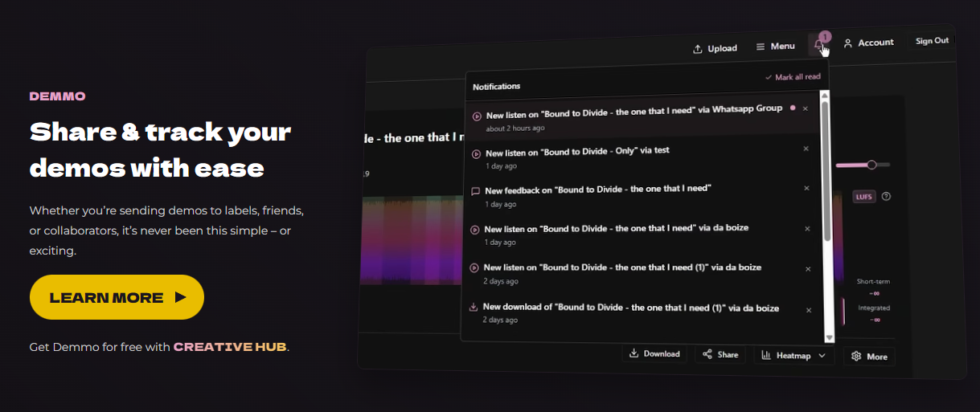Open the Upload button in top bar
The height and width of the screenshot is (412, 980).
715,48
